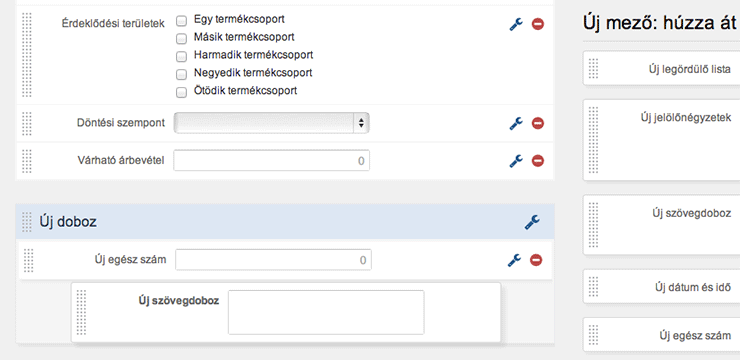The height and width of the screenshot is (360, 740).
Task: Edit the Várható árbevétel field settings
Action: [516, 161]
